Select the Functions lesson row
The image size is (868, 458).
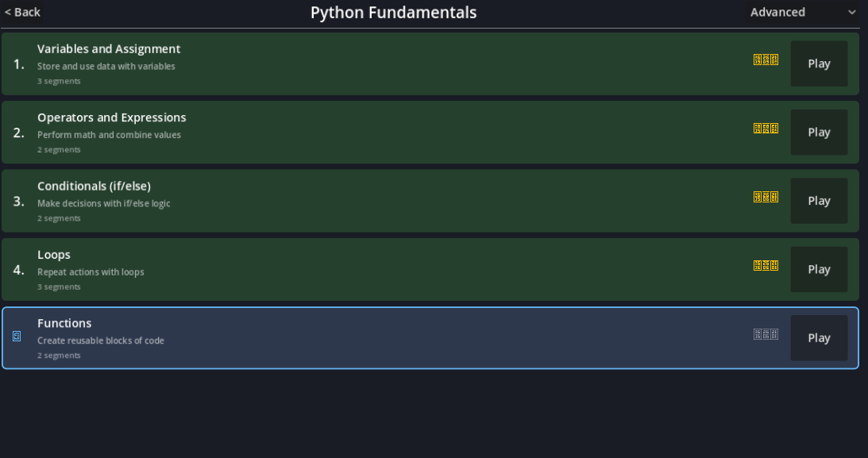(397, 338)
